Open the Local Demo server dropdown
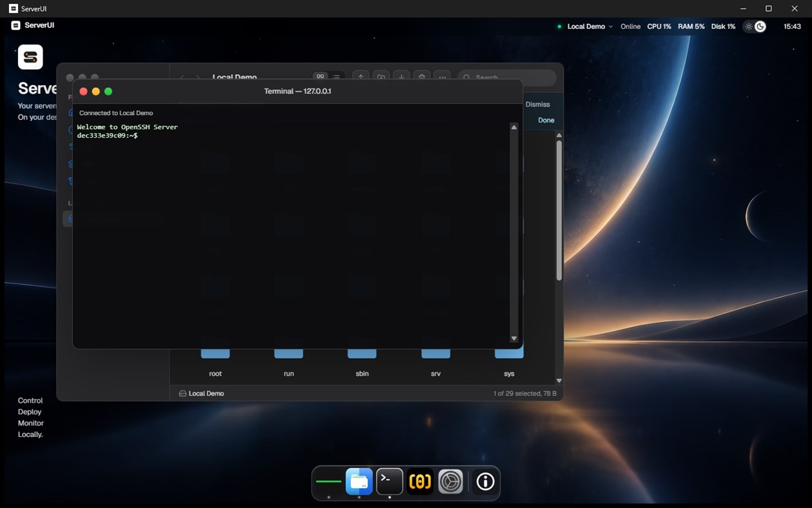The width and height of the screenshot is (812, 508). pyautogui.click(x=589, y=26)
